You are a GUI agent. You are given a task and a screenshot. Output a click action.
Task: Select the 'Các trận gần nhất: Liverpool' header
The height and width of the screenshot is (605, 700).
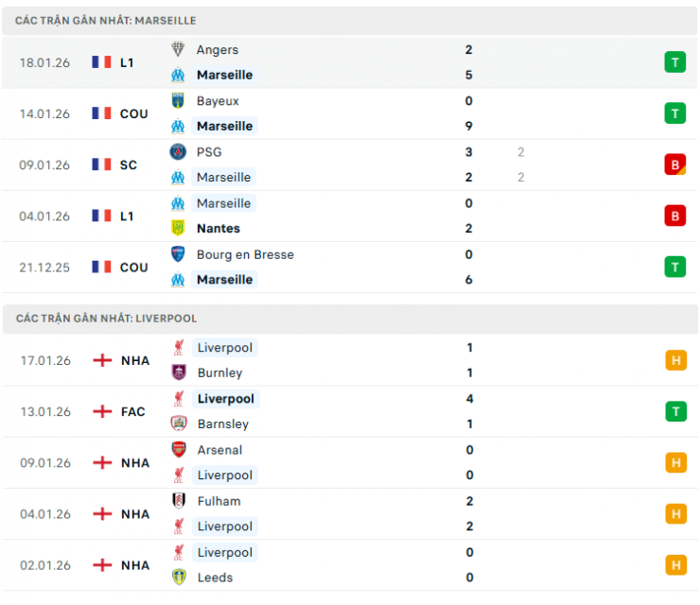point(106,319)
